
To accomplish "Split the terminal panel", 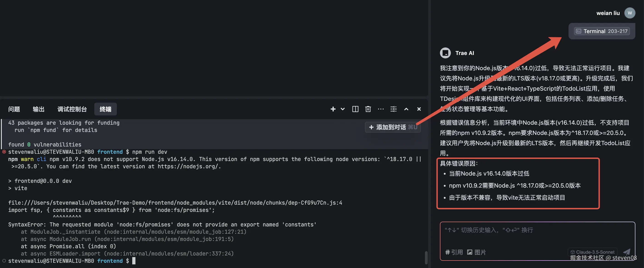I will [355, 109].
